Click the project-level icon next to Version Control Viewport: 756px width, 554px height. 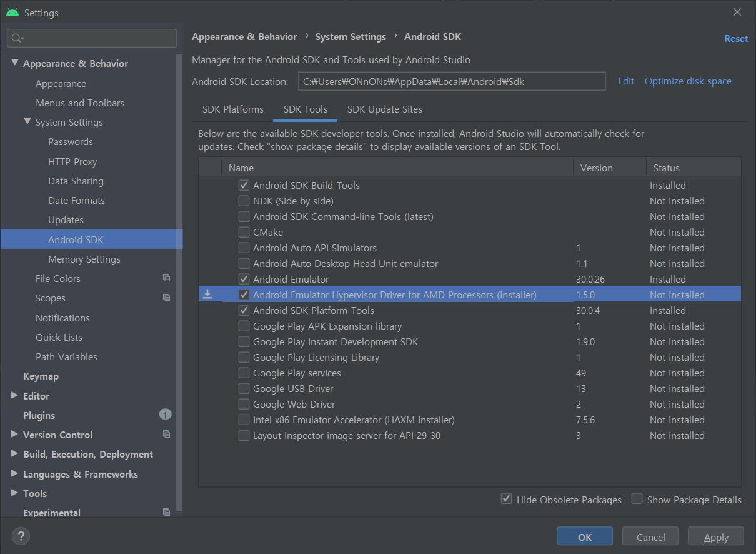pyautogui.click(x=166, y=435)
